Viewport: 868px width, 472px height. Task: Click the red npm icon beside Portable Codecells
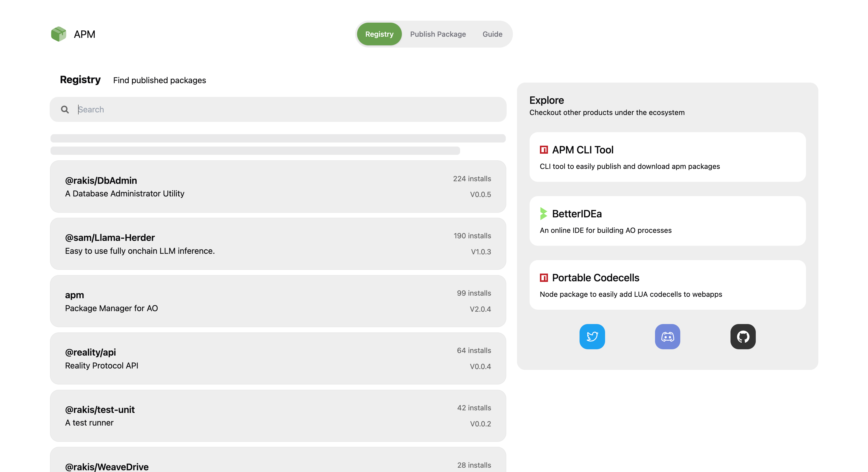pos(544,277)
